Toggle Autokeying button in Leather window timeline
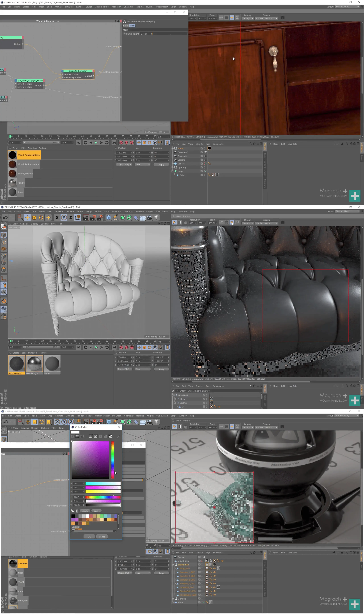This screenshot has width=364, height=614. point(127,347)
